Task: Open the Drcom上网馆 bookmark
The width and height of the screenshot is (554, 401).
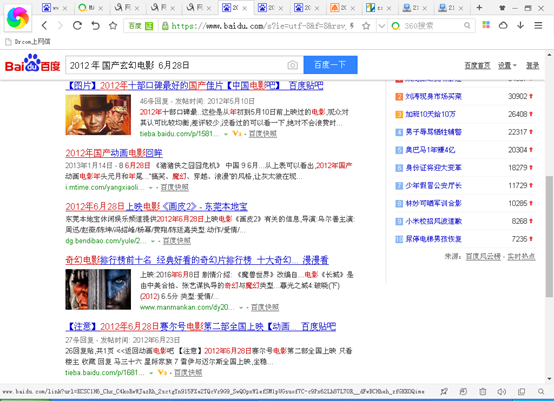Action: pos(28,42)
